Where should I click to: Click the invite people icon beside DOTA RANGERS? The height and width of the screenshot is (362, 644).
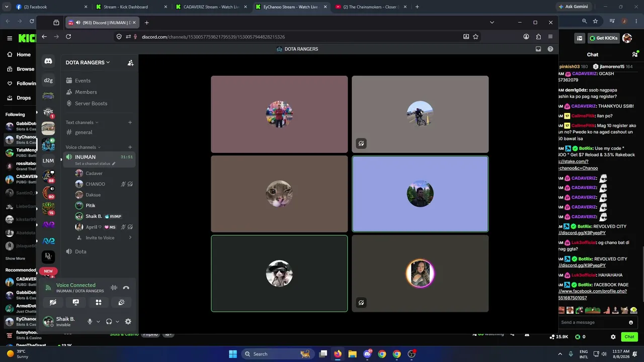pos(130,63)
